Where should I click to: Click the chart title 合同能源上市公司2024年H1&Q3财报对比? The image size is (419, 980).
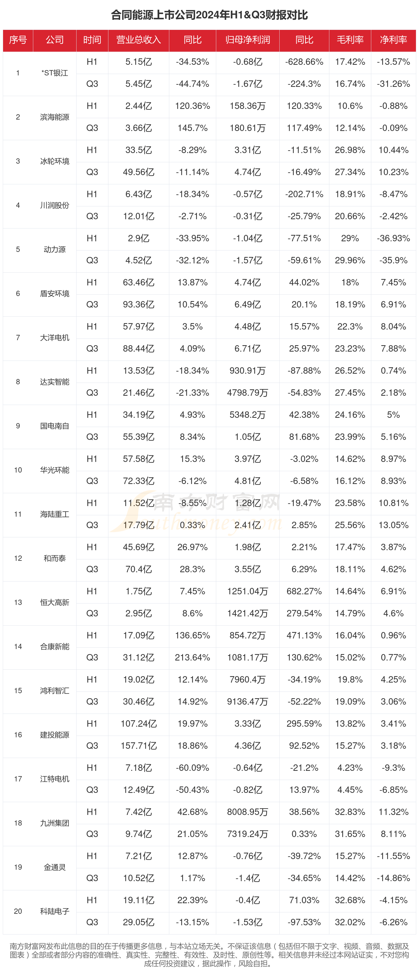(x=209, y=15)
